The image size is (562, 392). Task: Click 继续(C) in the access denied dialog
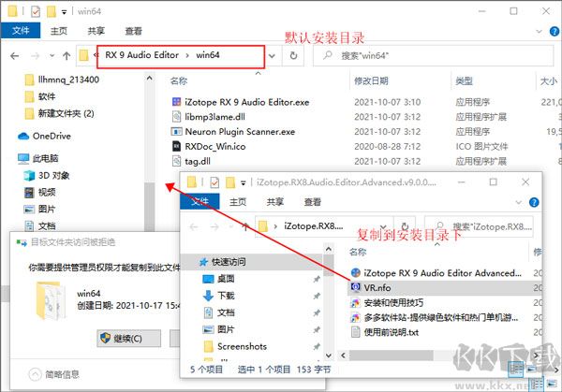pos(128,339)
